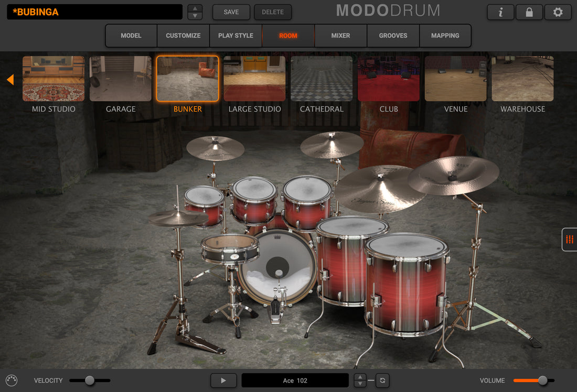Click the BUNKER room label
577x392 pixels.
pyautogui.click(x=188, y=109)
